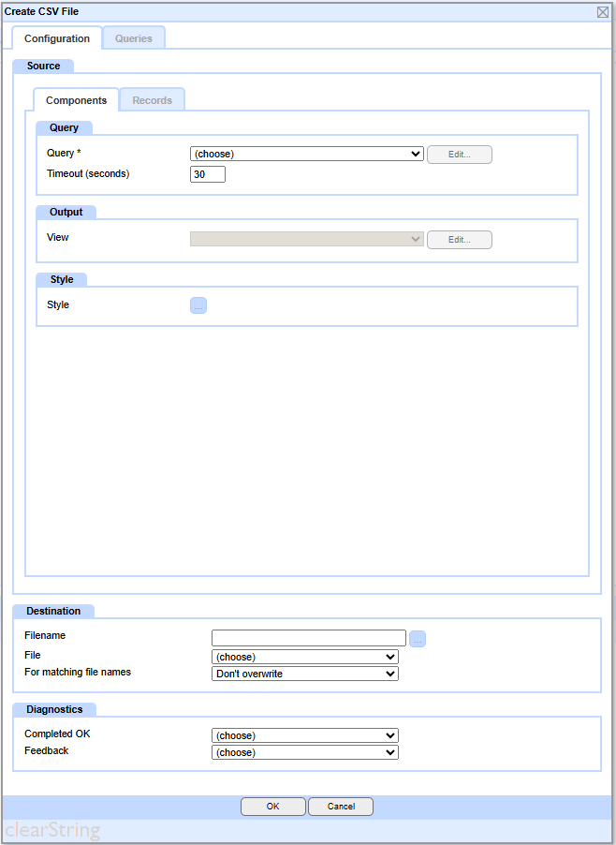Viewport: 616px width, 845px height.
Task: Open the Query dropdown list
Action: tap(306, 155)
